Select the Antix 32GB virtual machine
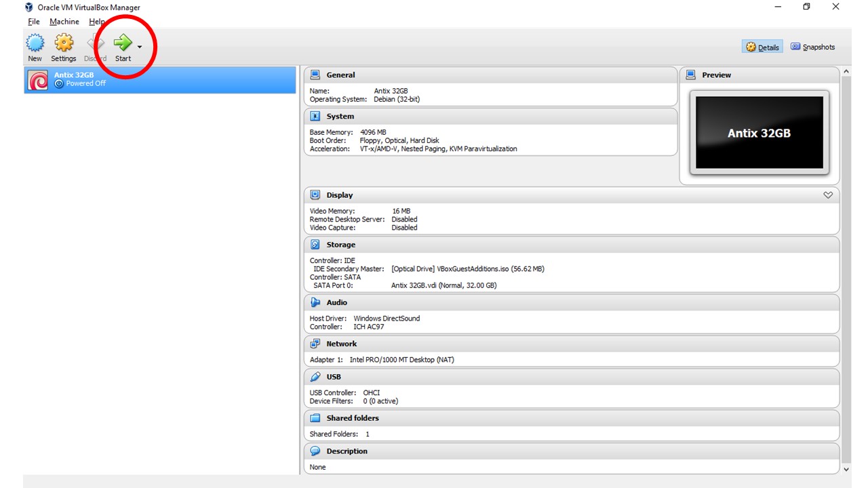Image resolution: width=868 pixels, height=488 pixels. [160, 80]
